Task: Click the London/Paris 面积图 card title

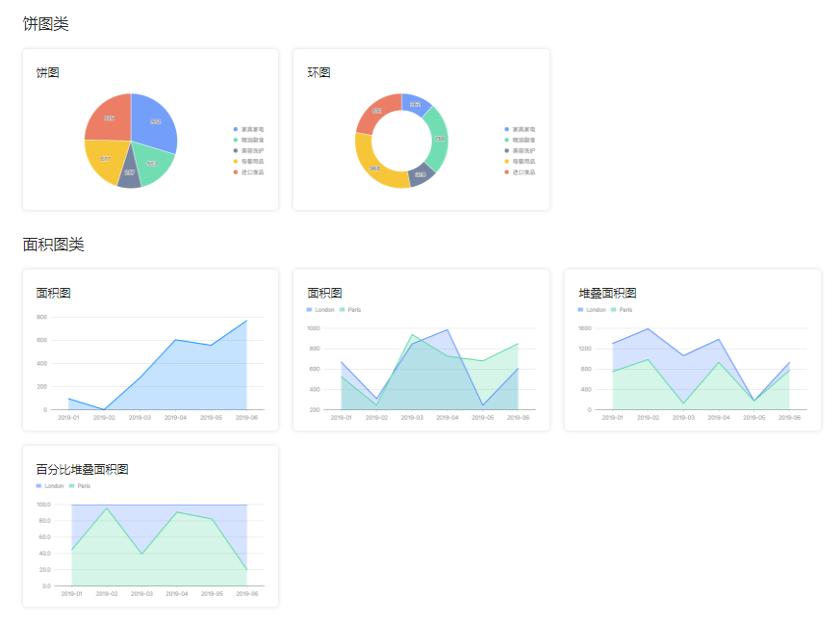Action: (x=324, y=294)
